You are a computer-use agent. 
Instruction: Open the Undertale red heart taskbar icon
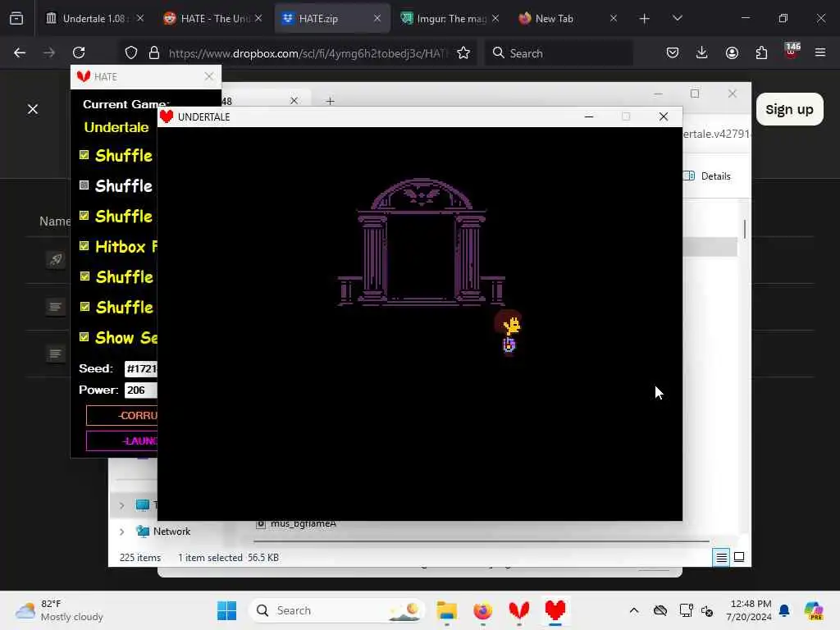555,610
